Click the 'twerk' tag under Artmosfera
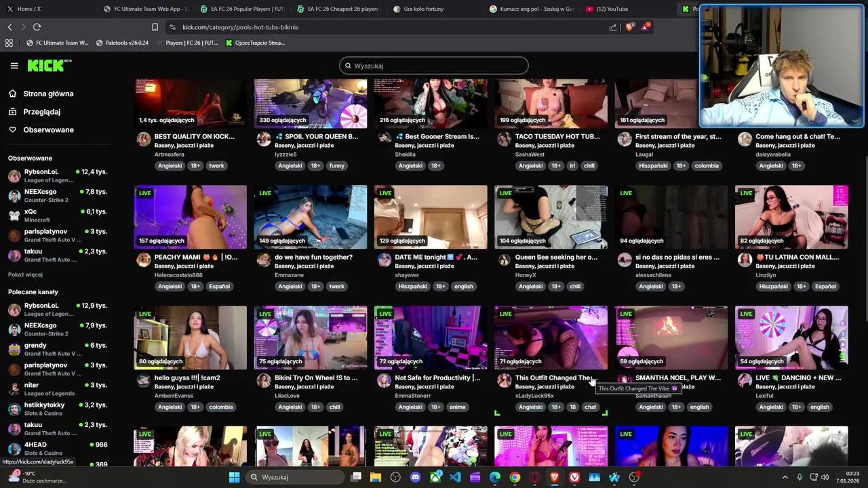Screen dimensions: 868x488 (x=216, y=165)
